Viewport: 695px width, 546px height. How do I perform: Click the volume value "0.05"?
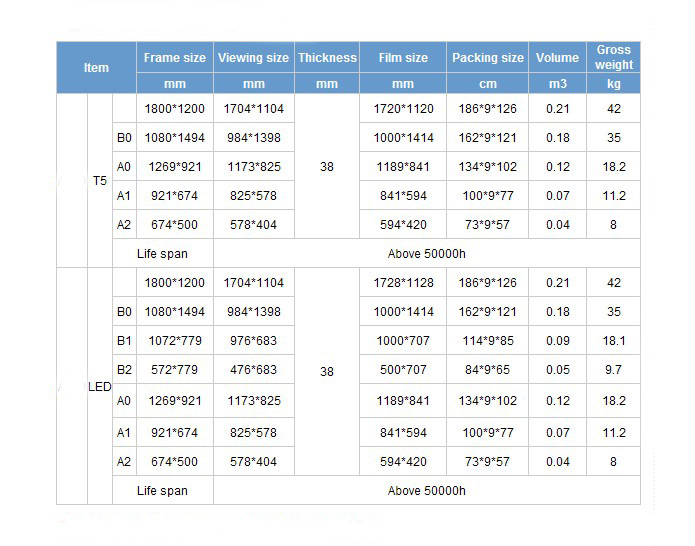558,370
